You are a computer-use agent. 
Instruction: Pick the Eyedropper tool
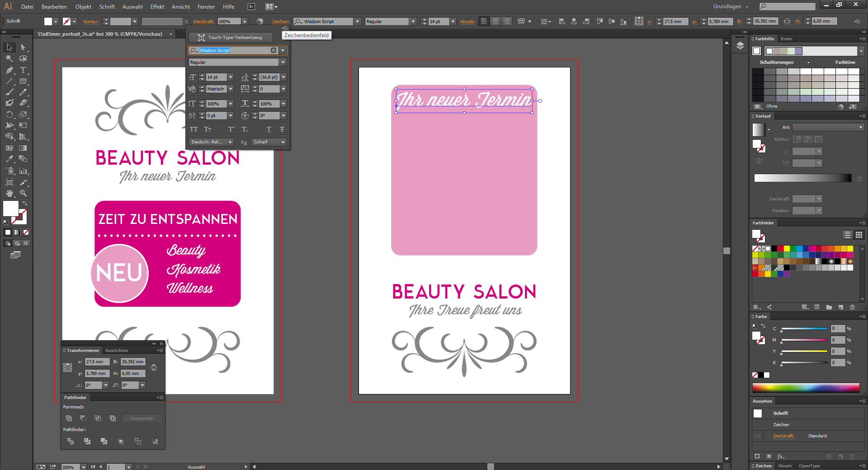point(9,159)
